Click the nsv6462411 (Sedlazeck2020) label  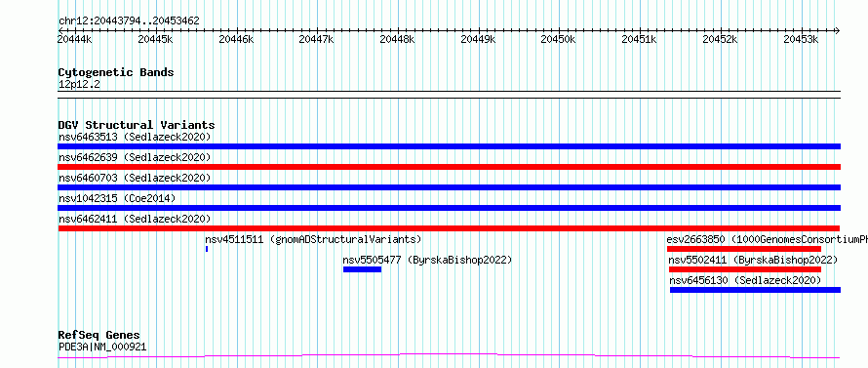pos(135,219)
